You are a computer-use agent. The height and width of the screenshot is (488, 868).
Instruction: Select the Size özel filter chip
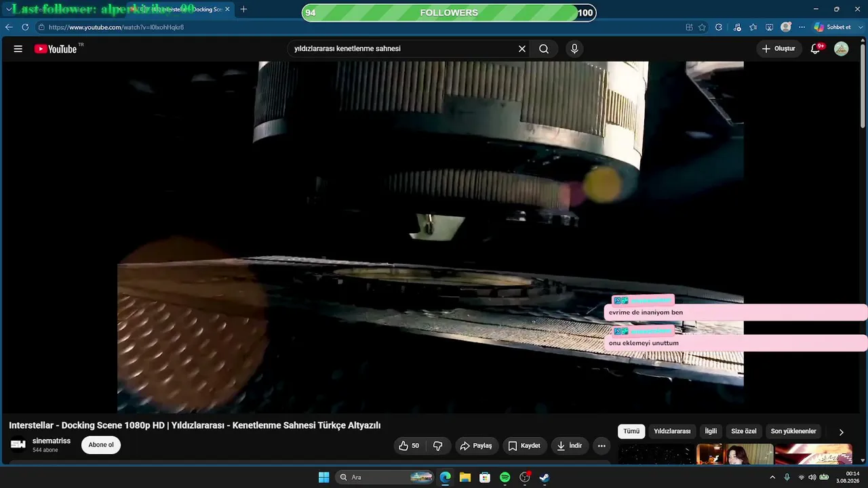tap(744, 431)
